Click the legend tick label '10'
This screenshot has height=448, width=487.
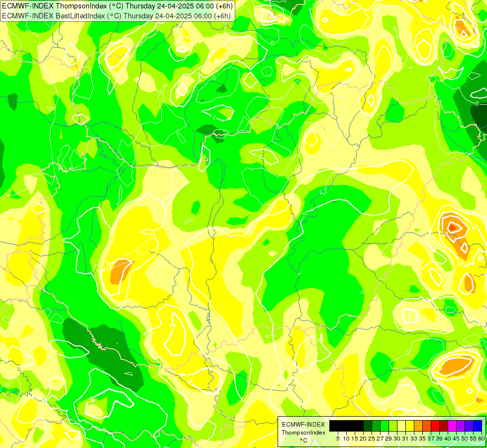(x=346, y=439)
